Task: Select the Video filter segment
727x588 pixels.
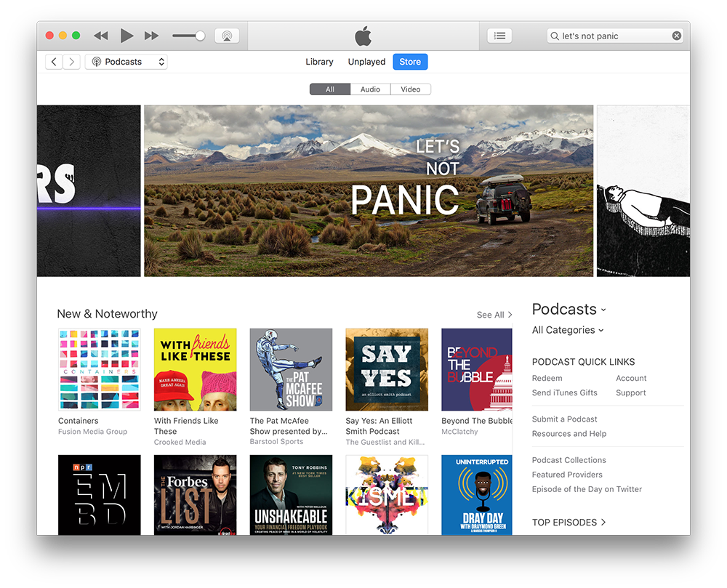Action: point(411,89)
